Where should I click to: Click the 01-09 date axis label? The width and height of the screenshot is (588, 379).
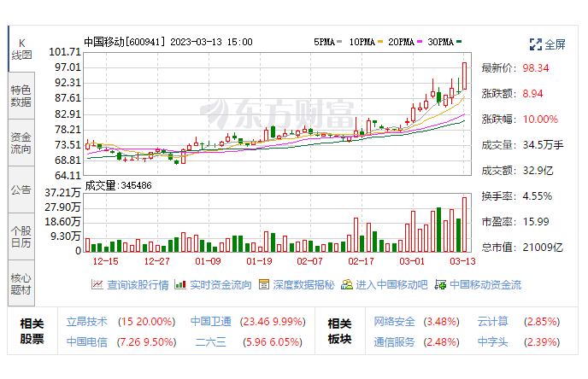pos(208,261)
